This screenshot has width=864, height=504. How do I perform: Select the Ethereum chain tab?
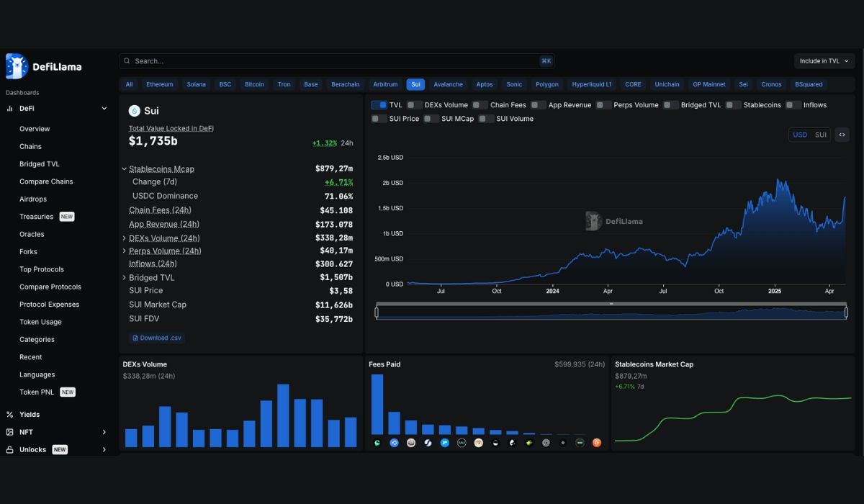(160, 84)
